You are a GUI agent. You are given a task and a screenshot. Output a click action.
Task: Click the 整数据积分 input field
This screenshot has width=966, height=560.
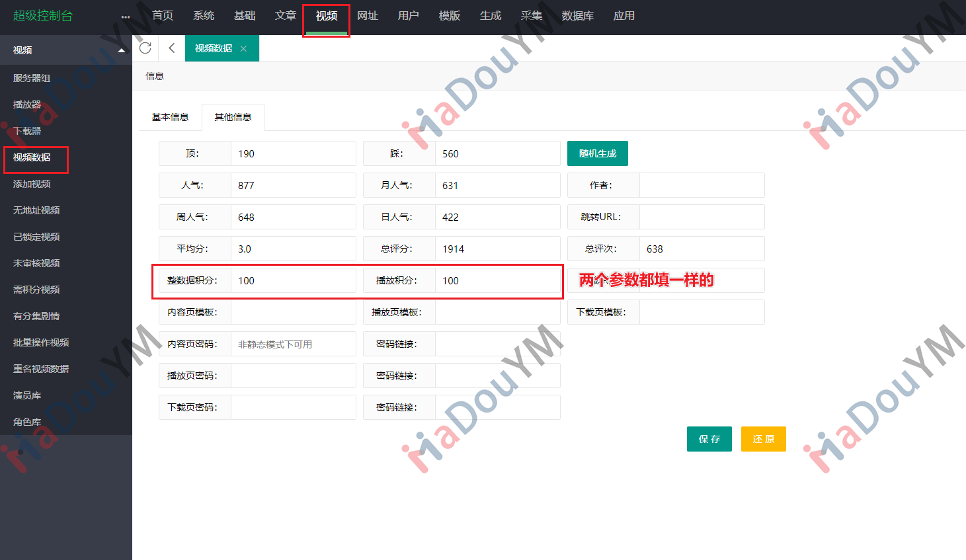click(x=293, y=280)
